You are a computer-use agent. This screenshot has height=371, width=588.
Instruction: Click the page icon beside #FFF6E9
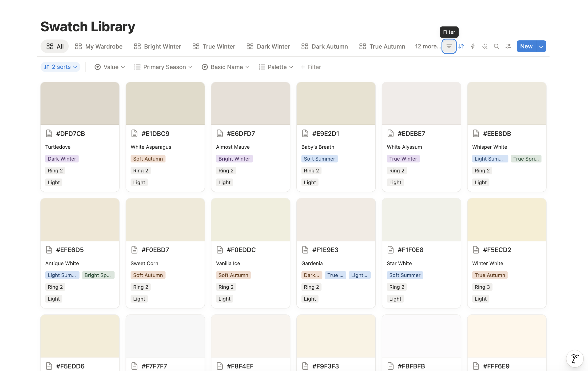[476, 366]
